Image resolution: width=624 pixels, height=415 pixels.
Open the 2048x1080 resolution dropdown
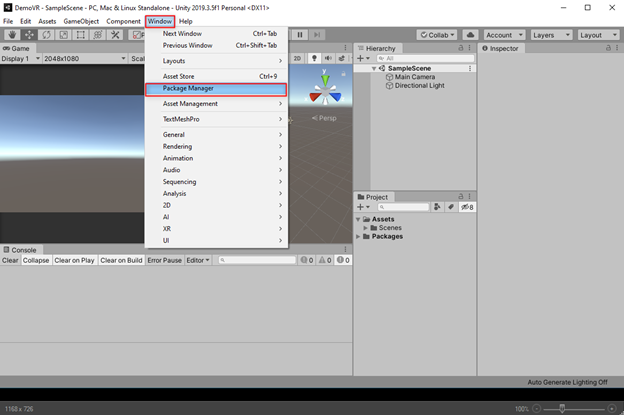point(85,58)
